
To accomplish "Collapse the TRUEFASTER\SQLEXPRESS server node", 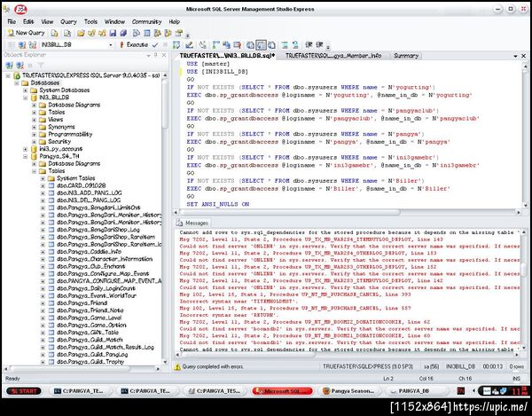I will (8, 75).
